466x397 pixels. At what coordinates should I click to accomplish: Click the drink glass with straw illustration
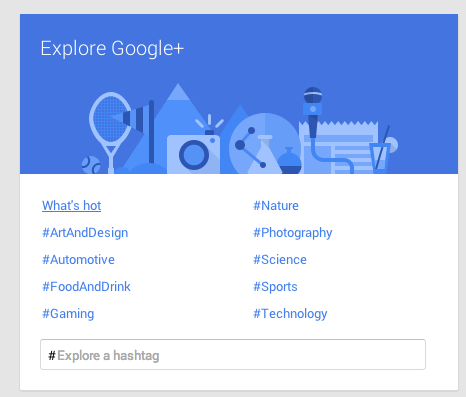[x=381, y=150]
